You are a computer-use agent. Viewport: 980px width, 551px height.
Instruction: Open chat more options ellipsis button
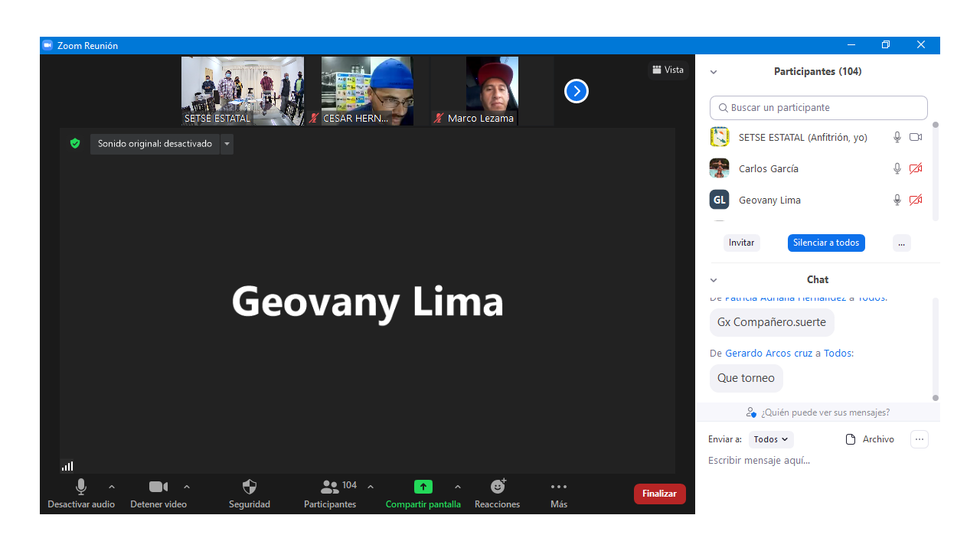click(x=920, y=439)
